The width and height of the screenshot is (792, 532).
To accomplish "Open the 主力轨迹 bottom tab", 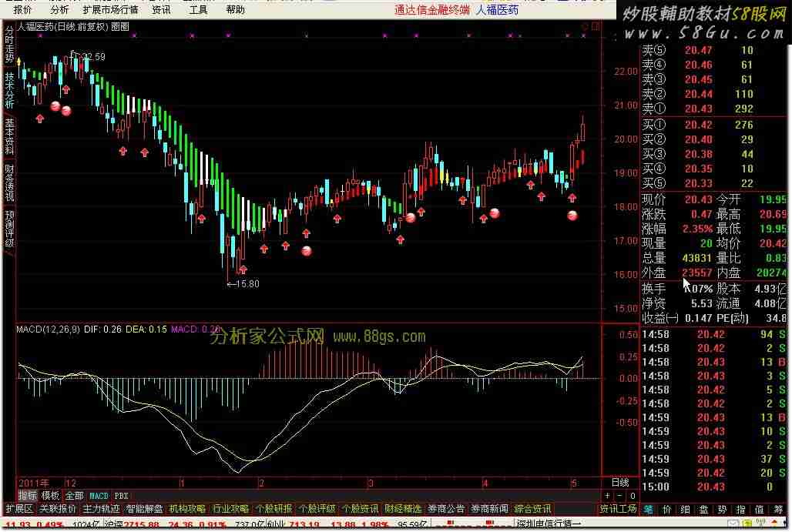I will click(101, 509).
